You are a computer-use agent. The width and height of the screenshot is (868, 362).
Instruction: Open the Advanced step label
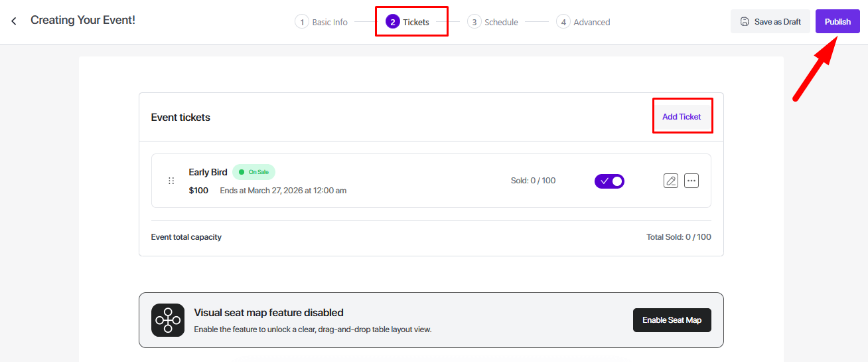pyautogui.click(x=591, y=22)
